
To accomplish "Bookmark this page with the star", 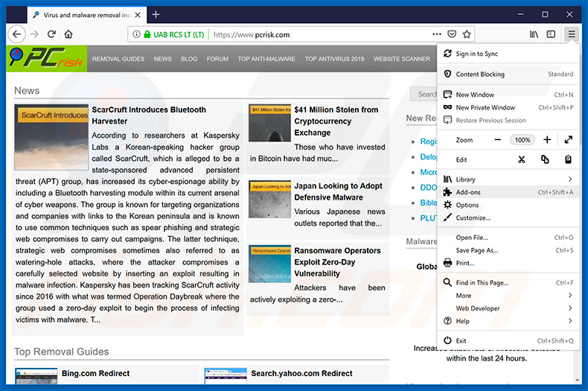I will pos(467,34).
